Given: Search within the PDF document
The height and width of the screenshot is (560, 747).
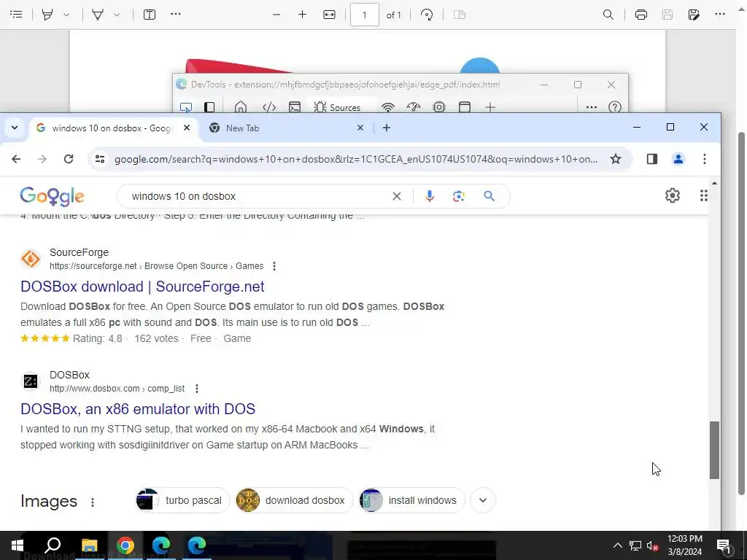Looking at the screenshot, I should pyautogui.click(x=608, y=15).
